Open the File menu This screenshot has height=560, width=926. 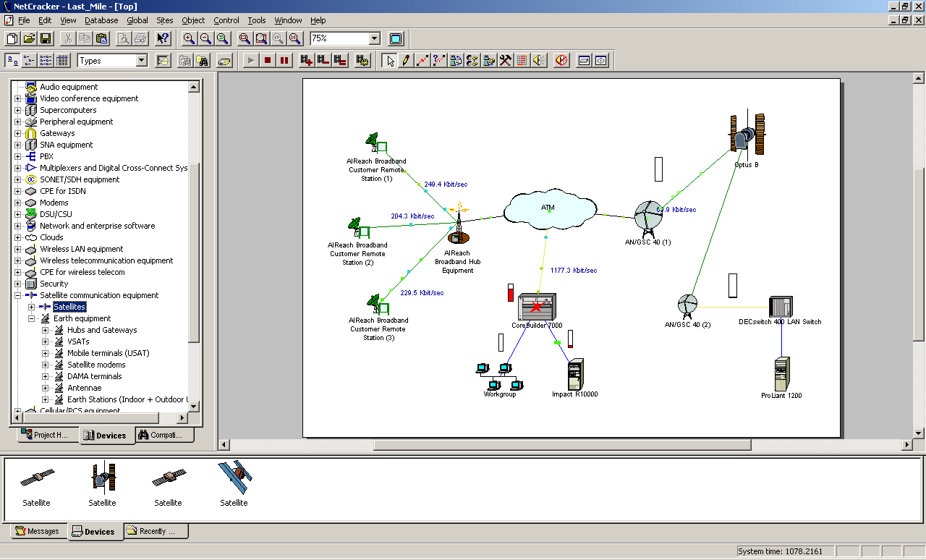pyautogui.click(x=24, y=20)
